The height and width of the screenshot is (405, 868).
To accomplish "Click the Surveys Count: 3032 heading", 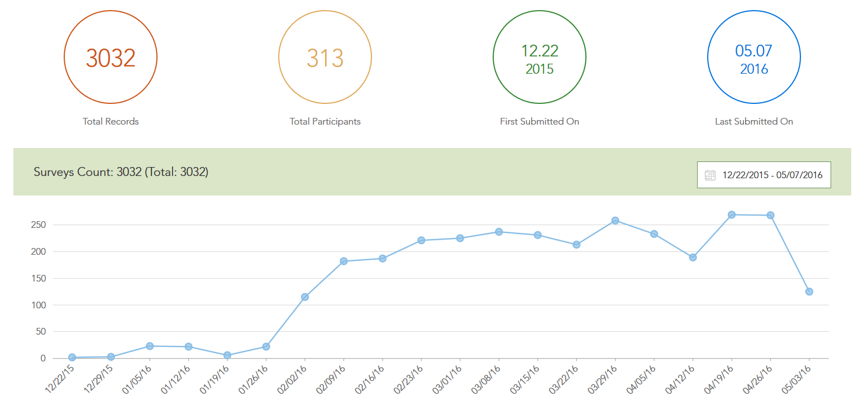I will pyautogui.click(x=121, y=172).
